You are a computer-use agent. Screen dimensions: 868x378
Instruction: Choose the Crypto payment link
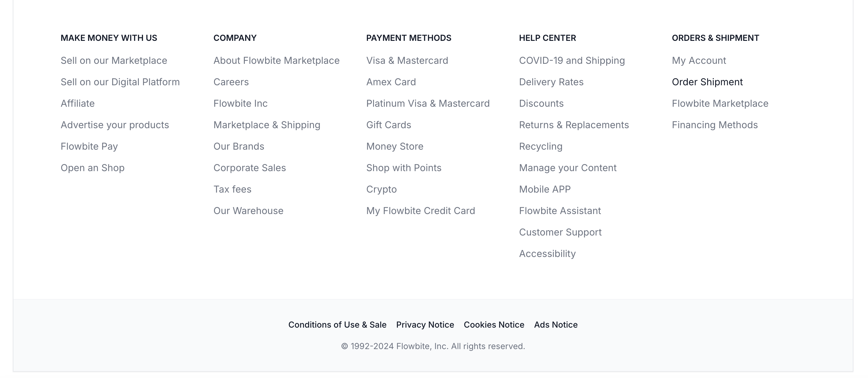coord(381,189)
